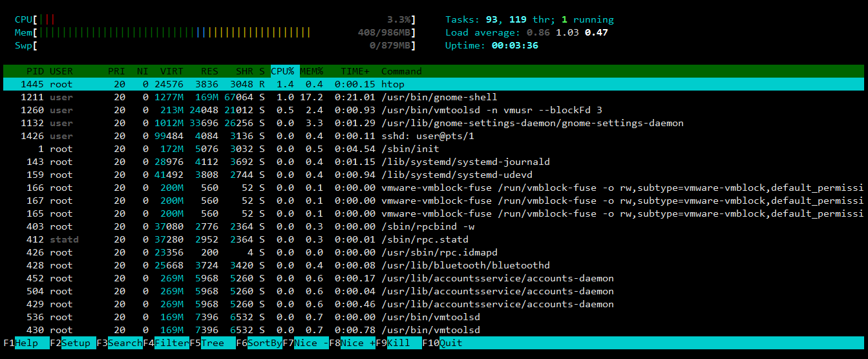Select vmware-vmblock-fuse row with PID 165

tap(434, 213)
